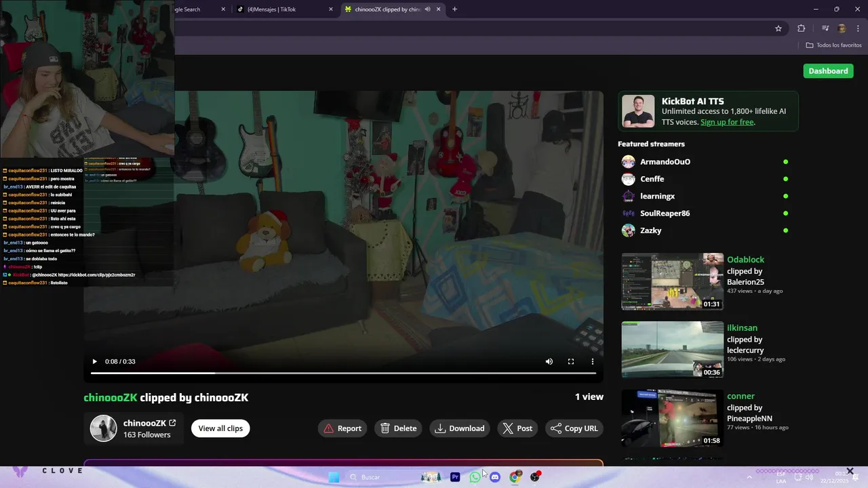Report this clip

tap(342, 428)
